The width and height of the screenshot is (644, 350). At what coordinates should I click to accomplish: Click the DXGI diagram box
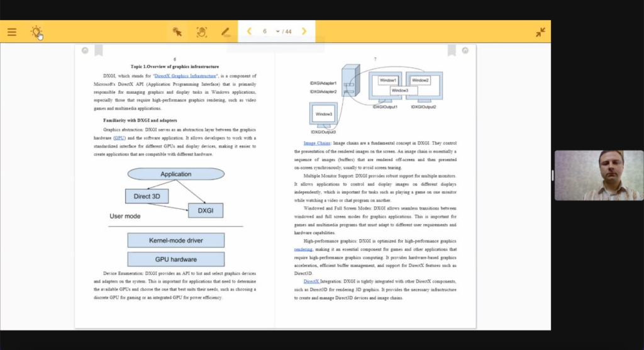206,211
